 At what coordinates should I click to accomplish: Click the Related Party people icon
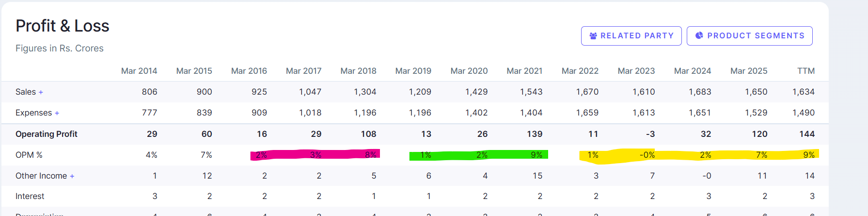click(593, 36)
